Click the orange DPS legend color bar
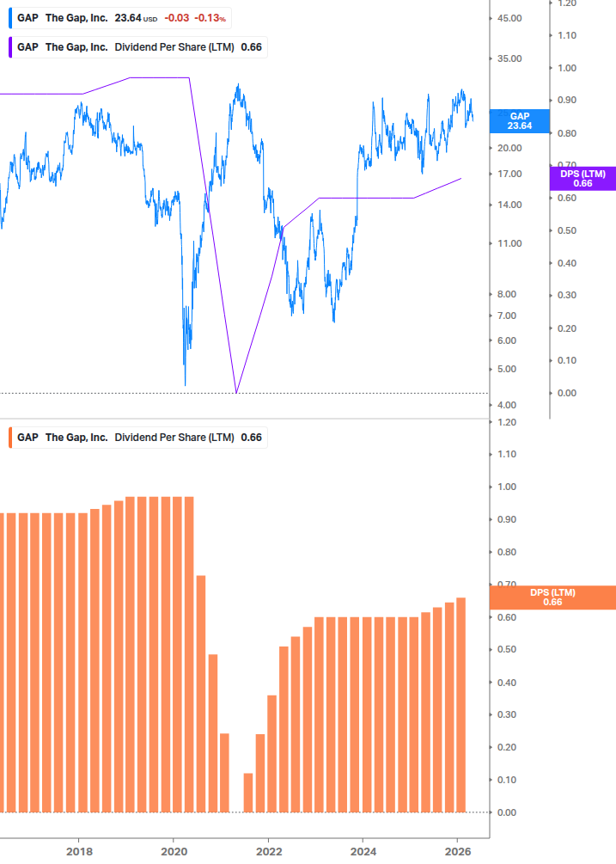The image size is (616, 864). pos(10,438)
